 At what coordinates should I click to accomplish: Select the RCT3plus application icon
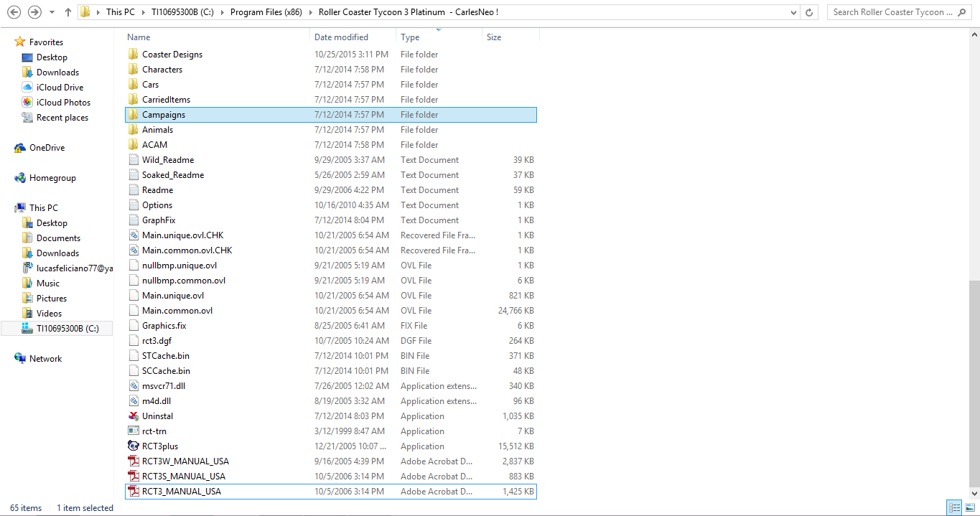[x=133, y=446]
